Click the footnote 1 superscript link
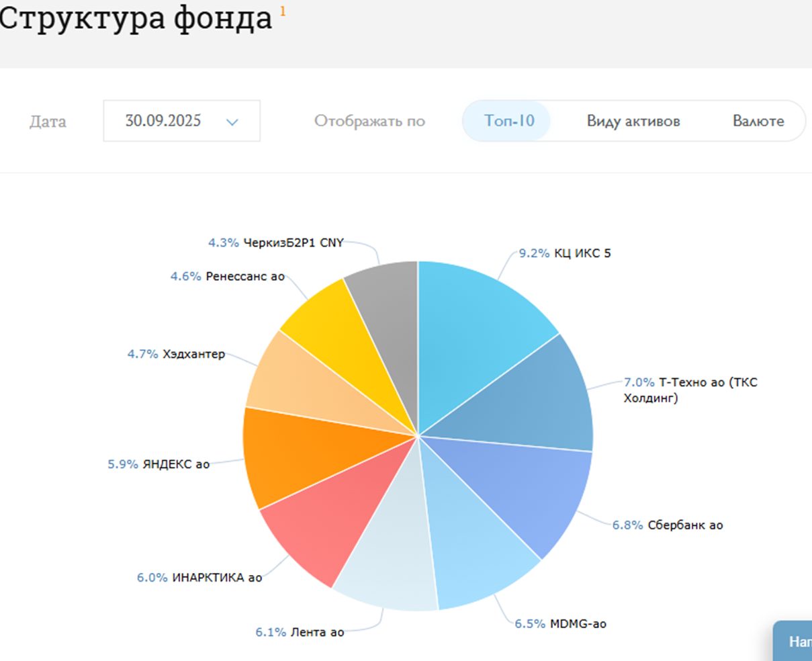 coord(283,11)
